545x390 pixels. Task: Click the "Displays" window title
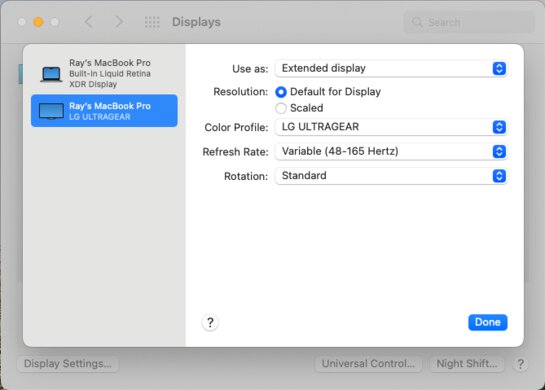tap(196, 22)
